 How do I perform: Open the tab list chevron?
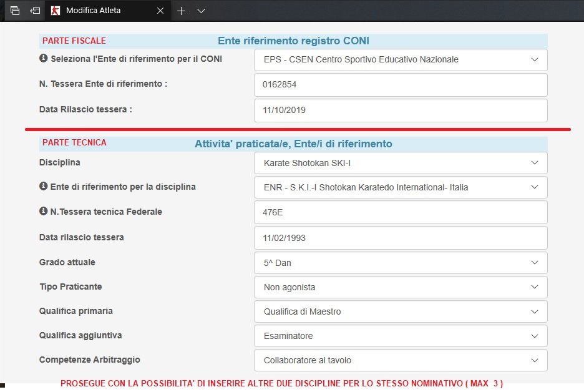point(201,11)
